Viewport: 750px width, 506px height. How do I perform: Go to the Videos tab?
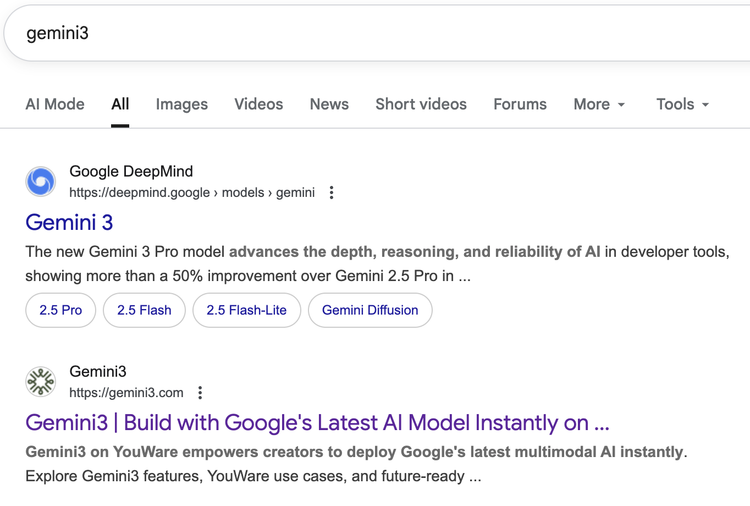pos(258,104)
